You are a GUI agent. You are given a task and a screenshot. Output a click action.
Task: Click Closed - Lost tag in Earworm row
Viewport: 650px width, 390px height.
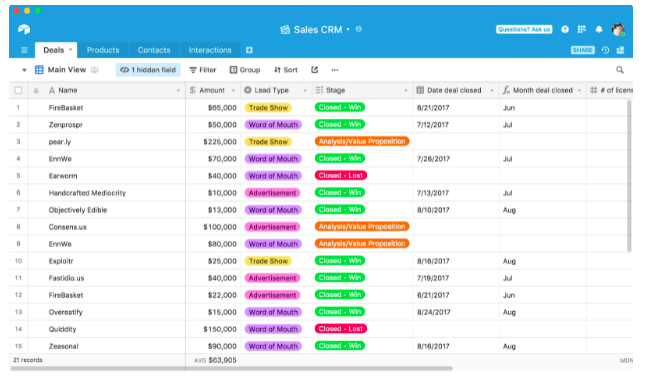click(341, 176)
